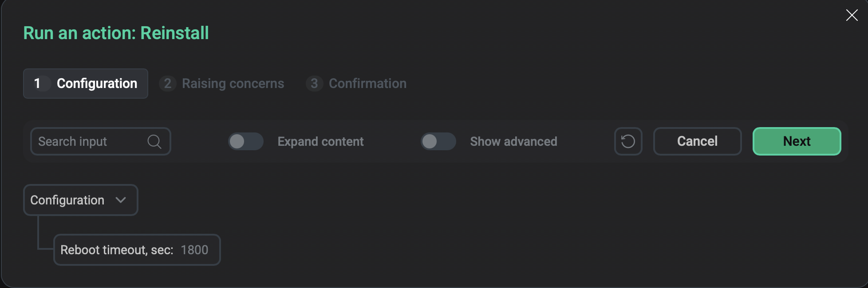Enable the Expand content switch

(245, 141)
